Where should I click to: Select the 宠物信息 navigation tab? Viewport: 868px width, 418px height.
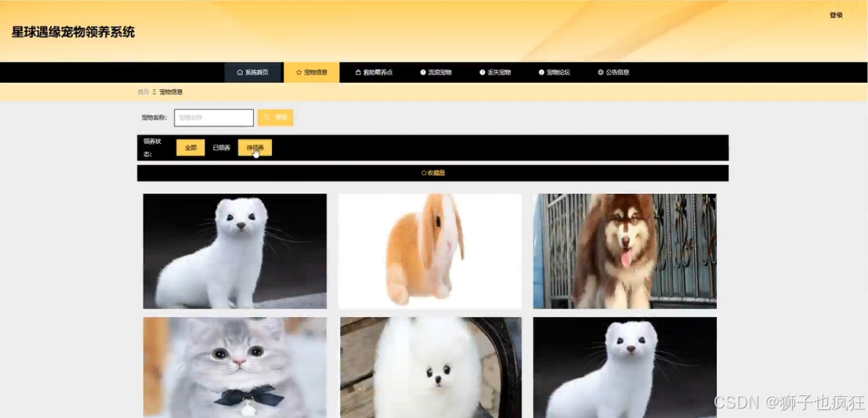coord(312,73)
